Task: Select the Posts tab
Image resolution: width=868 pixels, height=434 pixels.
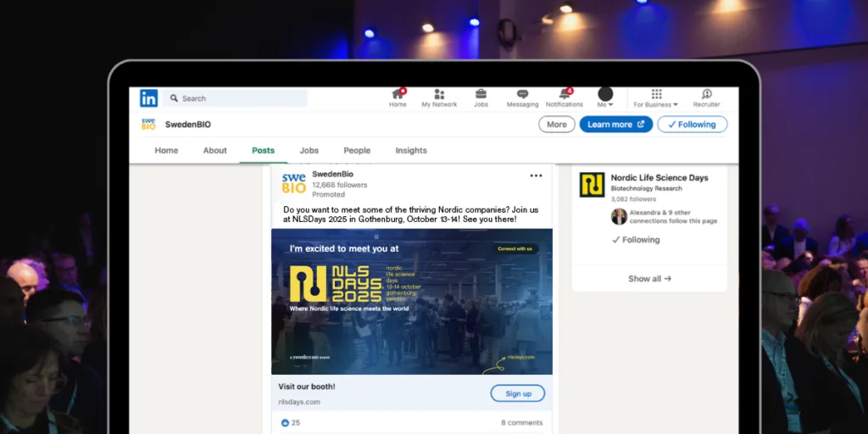Action: (x=263, y=151)
